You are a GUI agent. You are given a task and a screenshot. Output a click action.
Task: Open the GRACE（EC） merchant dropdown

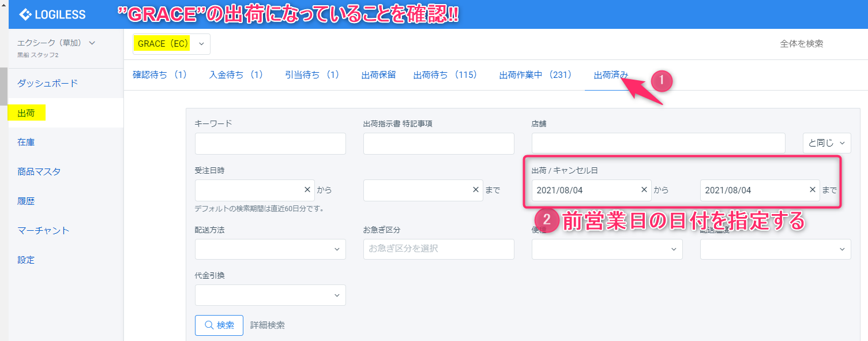pyautogui.click(x=171, y=44)
